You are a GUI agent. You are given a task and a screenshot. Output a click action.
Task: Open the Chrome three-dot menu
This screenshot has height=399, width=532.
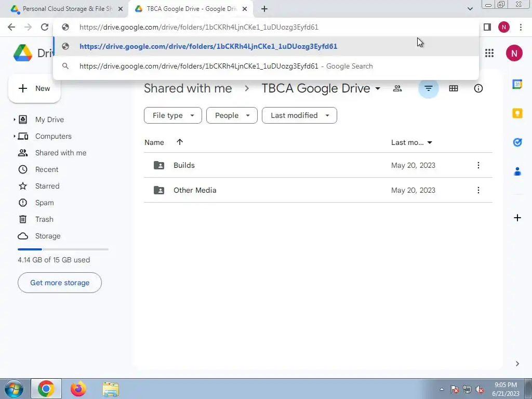[x=521, y=27]
